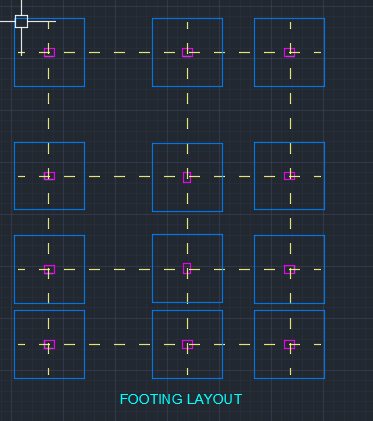This screenshot has width=373, height=421.
Task: Pick the magenta column in first-row middle footing
Action: tap(187, 52)
